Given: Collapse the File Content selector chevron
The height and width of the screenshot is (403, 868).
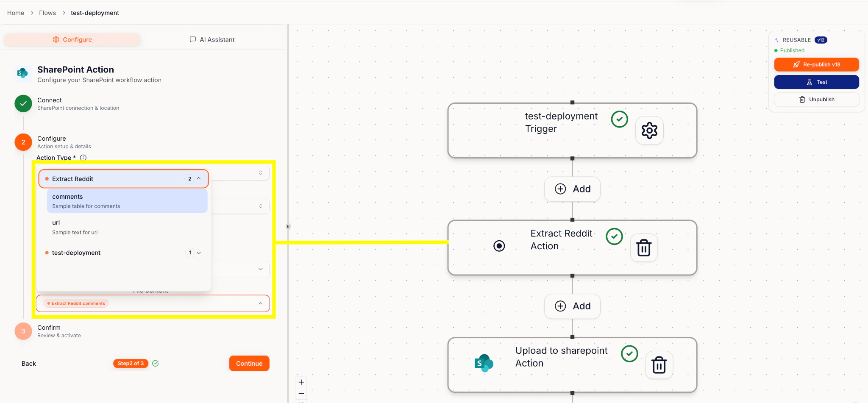Looking at the screenshot, I should click(x=261, y=303).
